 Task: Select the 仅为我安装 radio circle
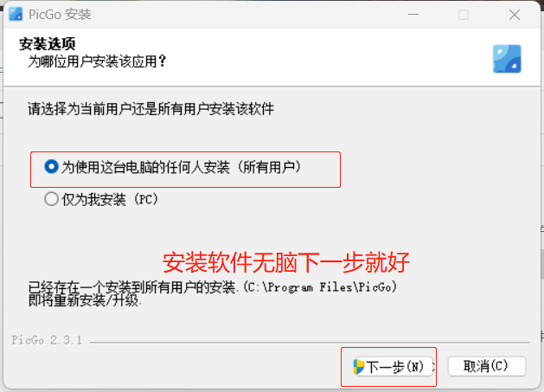51,199
